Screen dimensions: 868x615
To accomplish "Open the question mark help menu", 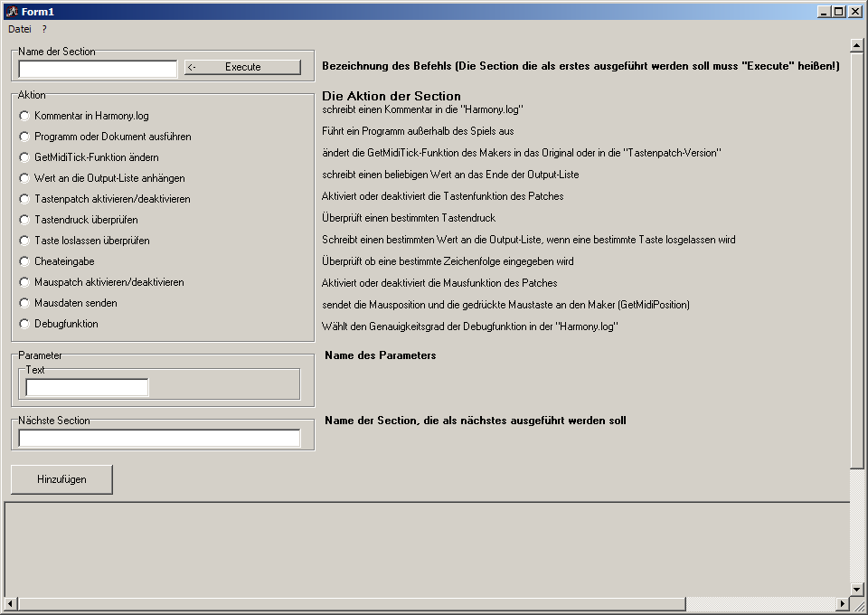I will pyautogui.click(x=44, y=29).
